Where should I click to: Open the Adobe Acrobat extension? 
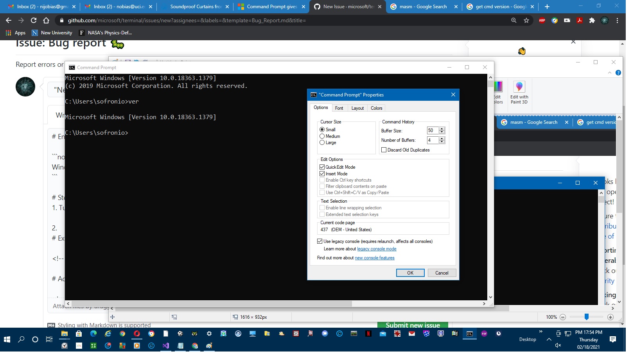point(580,20)
